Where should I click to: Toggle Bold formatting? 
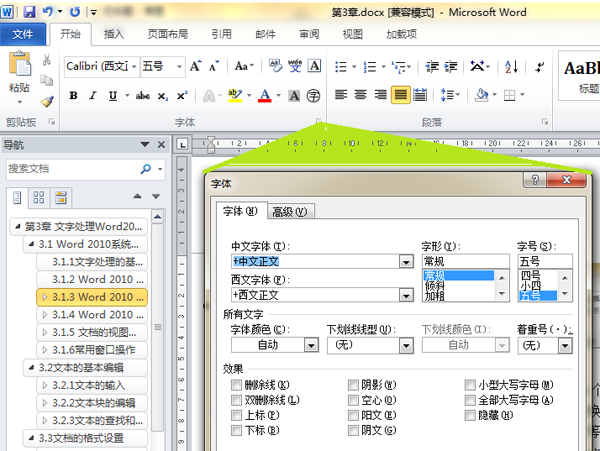point(73,96)
